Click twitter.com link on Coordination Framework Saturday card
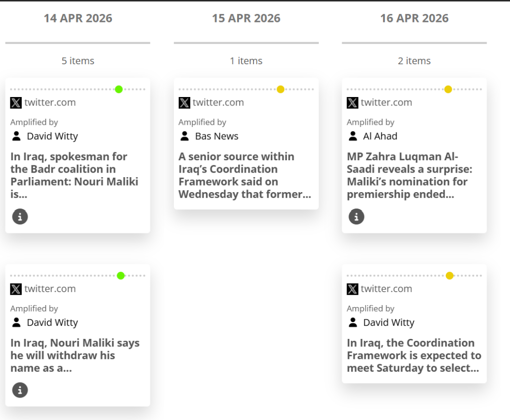510x420 pixels. pyautogui.click(x=386, y=289)
